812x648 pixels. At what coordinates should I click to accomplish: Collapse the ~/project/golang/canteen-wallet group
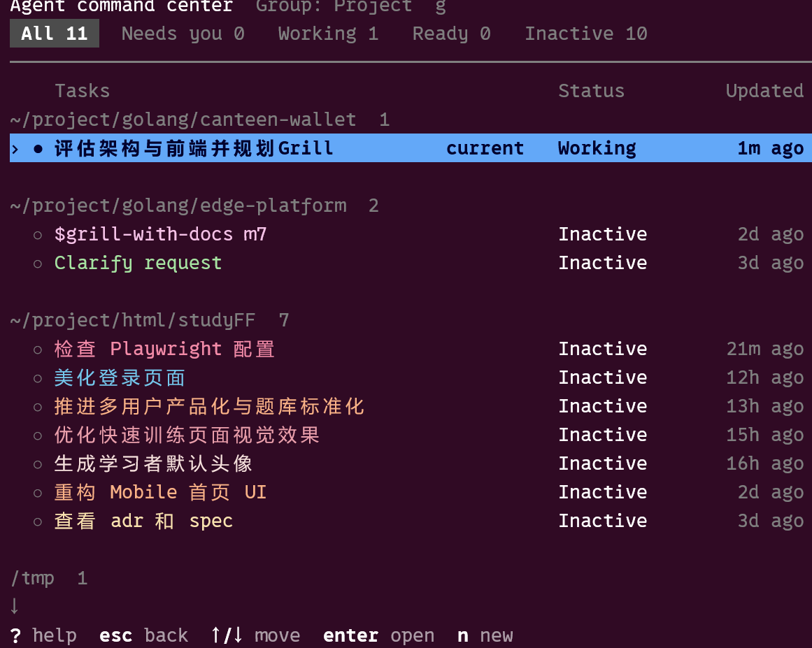(x=199, y=120)
